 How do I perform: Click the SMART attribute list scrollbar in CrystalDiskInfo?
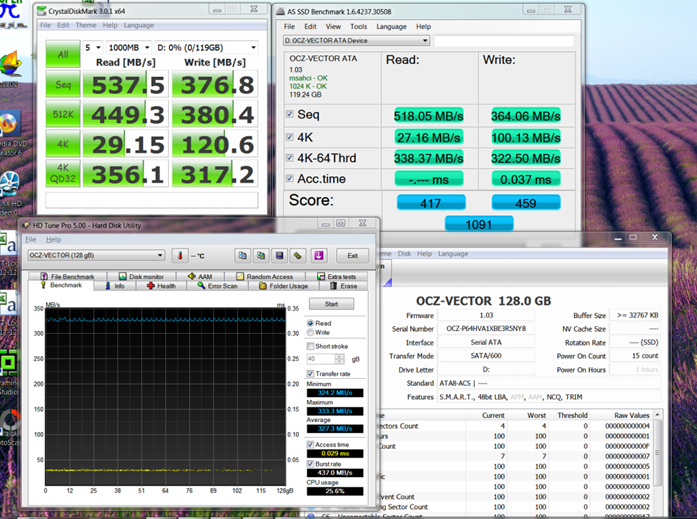pyautogui.click(x=657, y=462)
